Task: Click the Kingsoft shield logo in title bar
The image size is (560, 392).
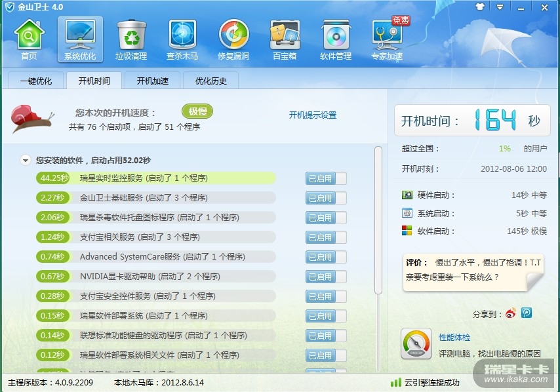Action: 10,7
